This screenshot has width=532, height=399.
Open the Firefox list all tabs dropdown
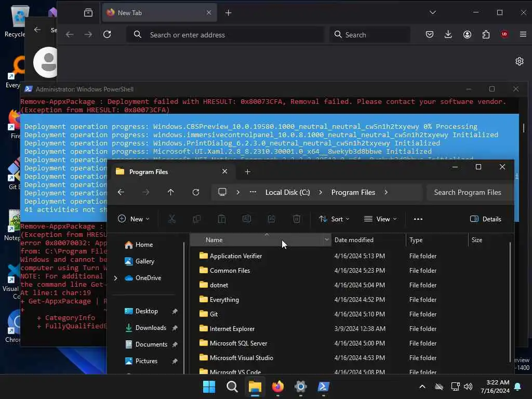433,12
